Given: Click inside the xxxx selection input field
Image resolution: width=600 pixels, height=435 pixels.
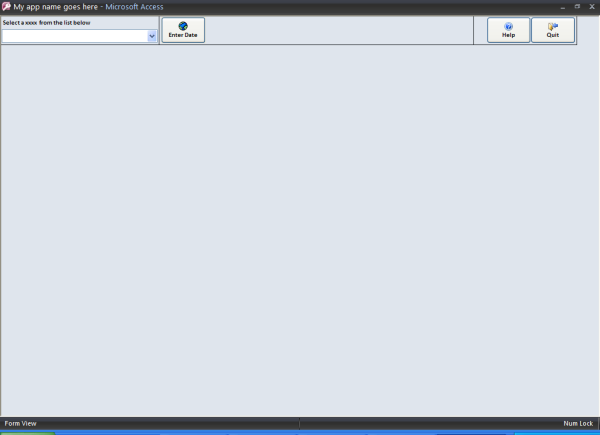Looking at the screenshot, I should click(75, 36).
